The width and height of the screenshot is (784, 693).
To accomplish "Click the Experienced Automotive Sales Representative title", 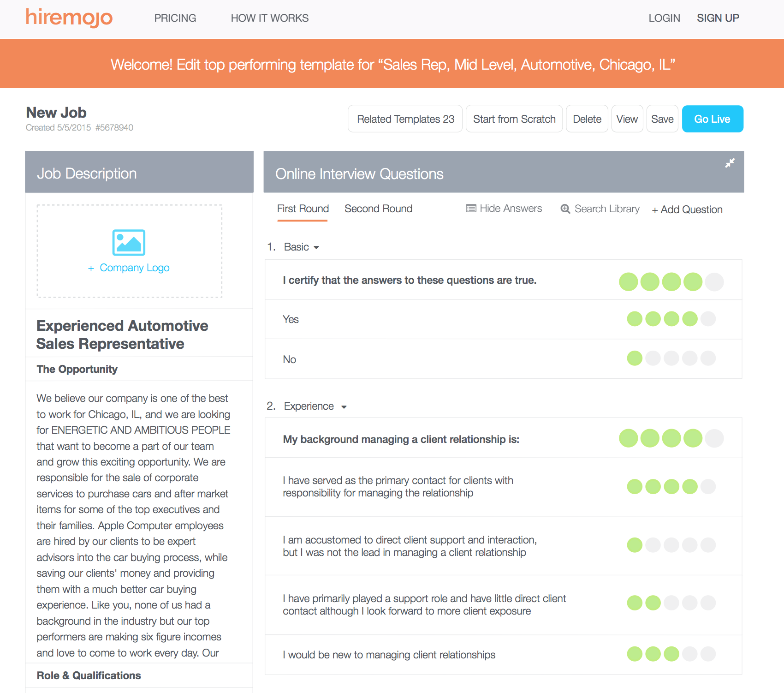I will [x=122, y=335].
